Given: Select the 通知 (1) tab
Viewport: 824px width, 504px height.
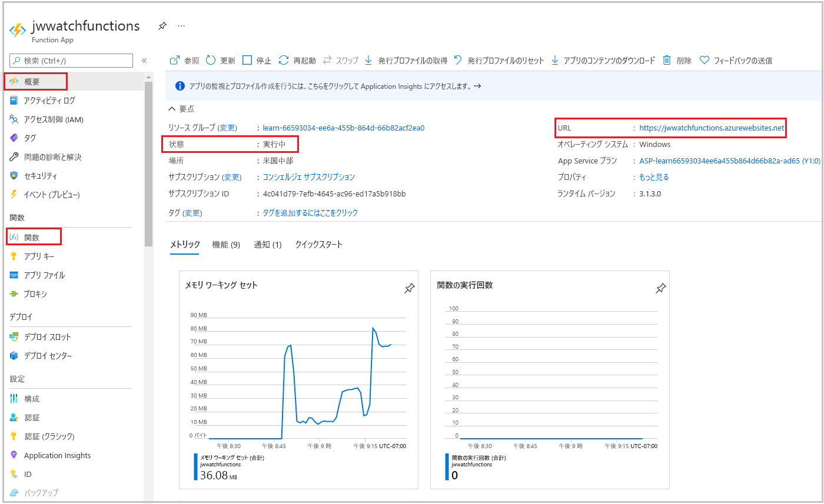Looking at the screenshot, I should tap(268, 245).
